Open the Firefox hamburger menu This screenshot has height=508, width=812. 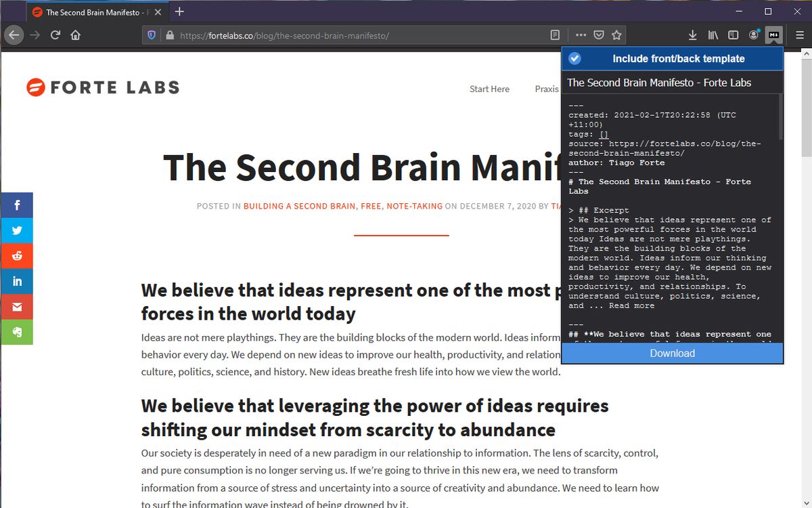800,35
